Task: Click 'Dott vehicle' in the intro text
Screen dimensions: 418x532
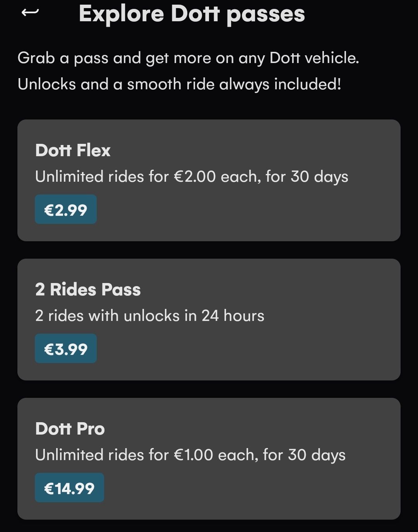Action: pos(314,58)
